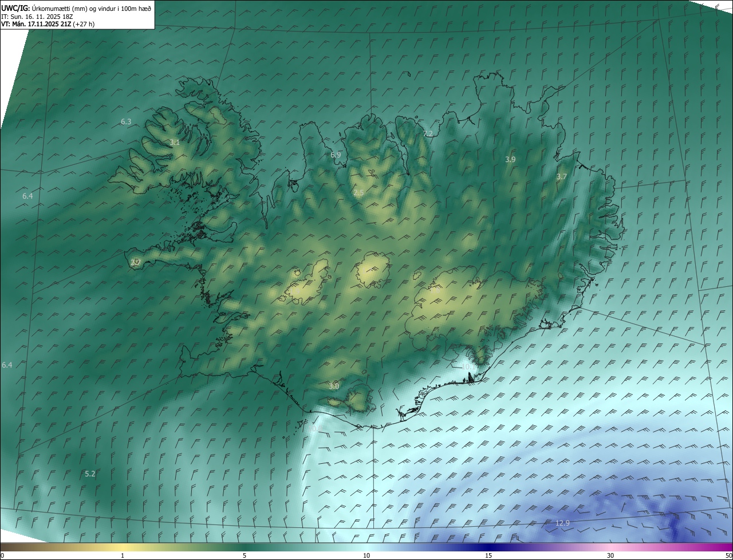The width and height of the screenshot is (733, 560).
Task: Click the 30 tick on color scale
Action: (610, 555)
